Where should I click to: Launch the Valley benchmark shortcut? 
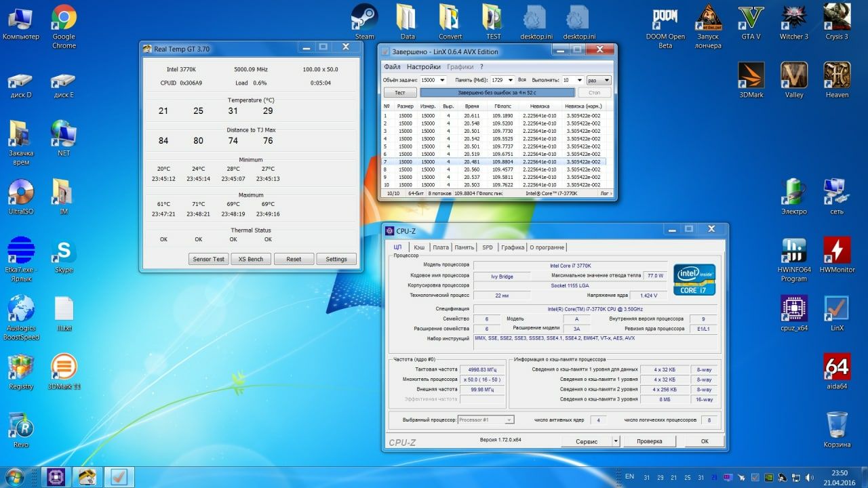coord(794,81)
